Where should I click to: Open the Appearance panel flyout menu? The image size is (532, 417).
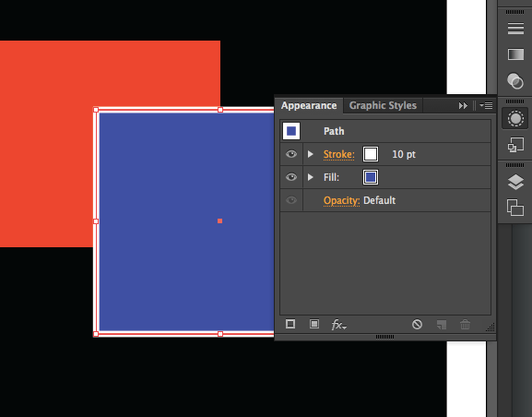486,105
